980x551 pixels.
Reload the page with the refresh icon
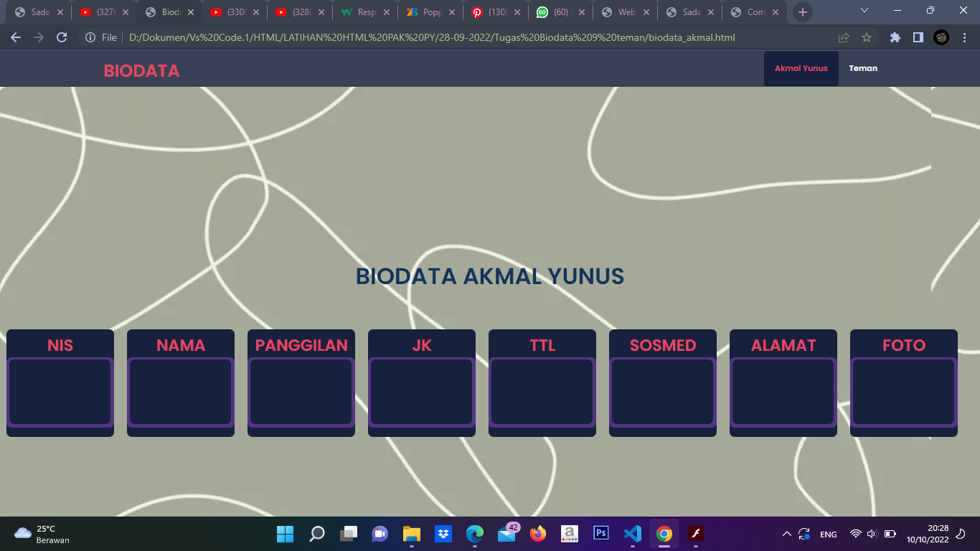pyautogui.click(x=62, y=37)
